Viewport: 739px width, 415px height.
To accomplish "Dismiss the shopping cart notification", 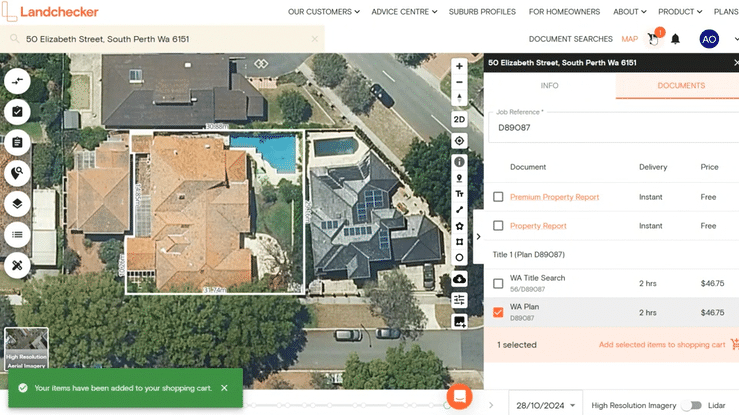I will 224,388.
